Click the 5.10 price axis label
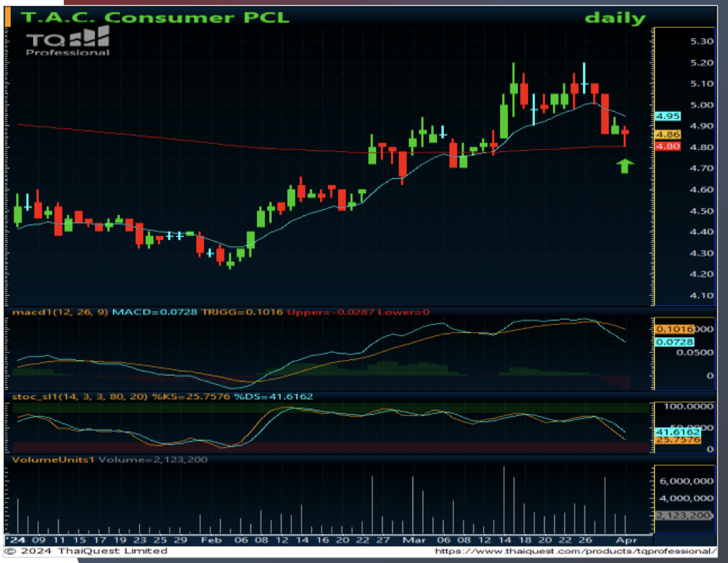This screenshot has height=563, width=728. point(702,83)
